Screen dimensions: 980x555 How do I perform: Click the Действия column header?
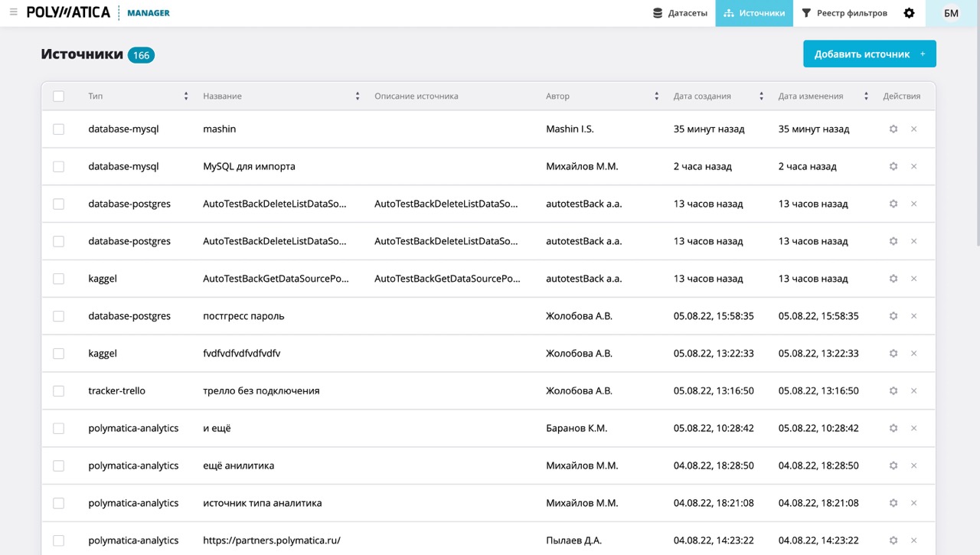[x=902, y=96]
